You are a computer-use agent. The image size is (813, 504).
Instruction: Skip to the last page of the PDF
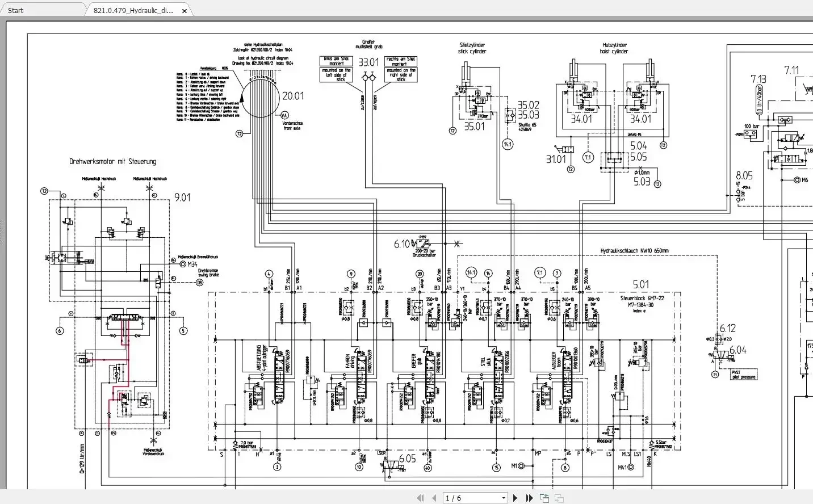[x=529, y=498]
